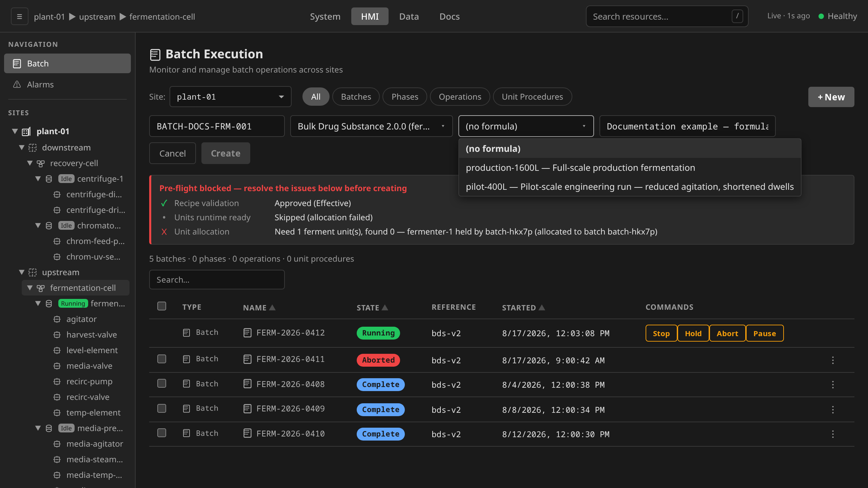Collapse the upstream tree node
Viewport: 868px width, 488px height.
(22, 272)
